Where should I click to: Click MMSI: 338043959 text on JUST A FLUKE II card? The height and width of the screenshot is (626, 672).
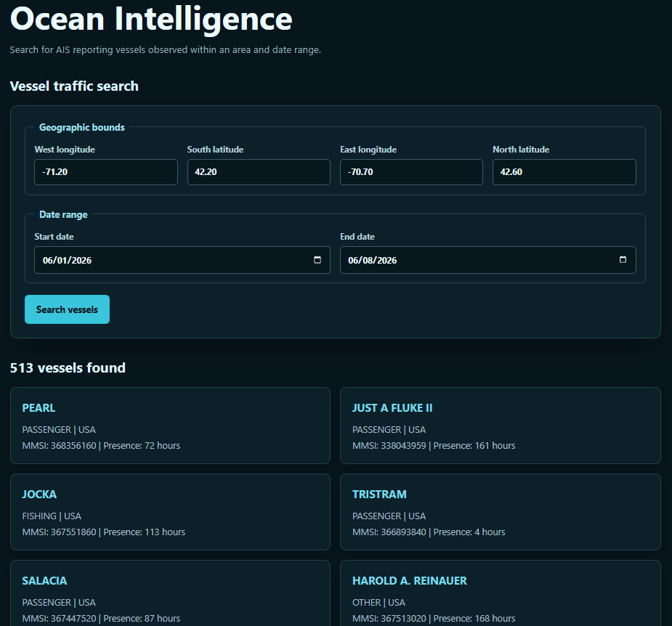click(389, 446)
